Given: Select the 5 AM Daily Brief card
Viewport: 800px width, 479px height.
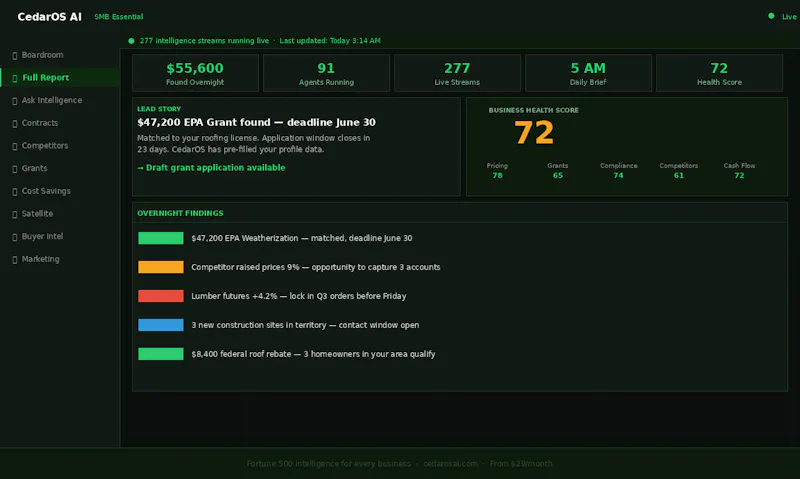Looking at the screenshot, I should click(x=588, y=73).
